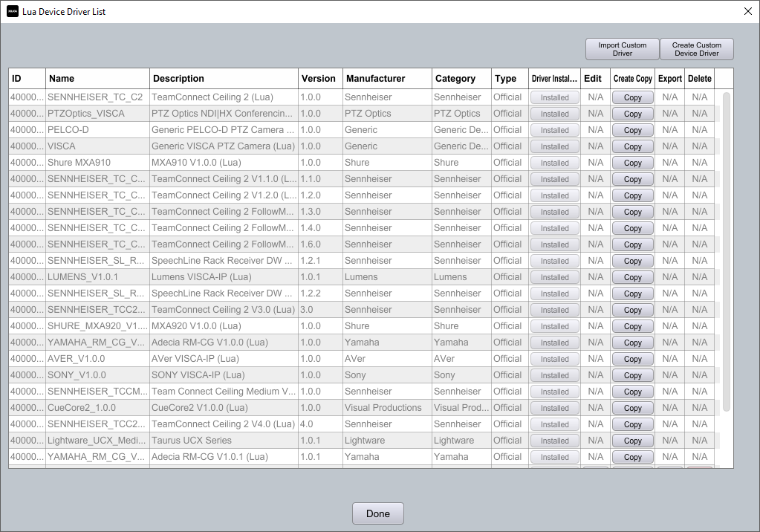Click the version cell '1.4.0'
Viewport: 760px width, 532px height.
coord(320,228)
